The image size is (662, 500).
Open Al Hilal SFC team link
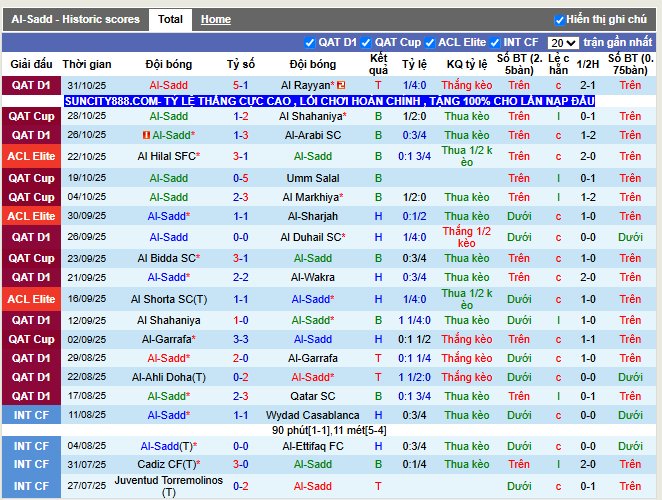coord(168,156)
